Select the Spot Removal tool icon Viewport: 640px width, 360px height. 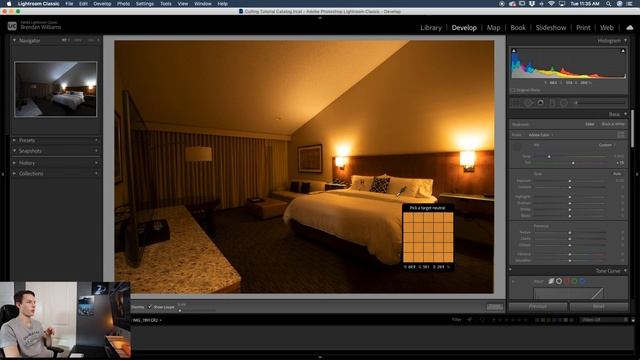pyautogui.click(x=529, y=103)
